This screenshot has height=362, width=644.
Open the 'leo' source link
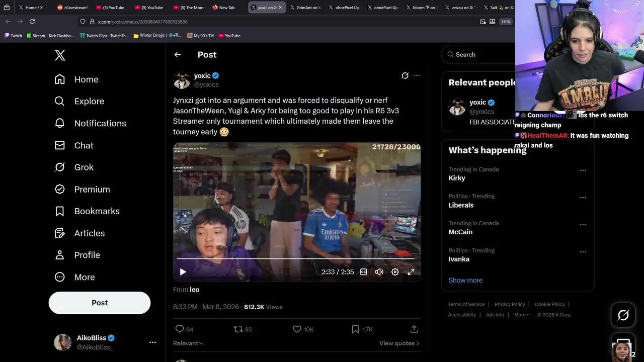pos(194,290)
